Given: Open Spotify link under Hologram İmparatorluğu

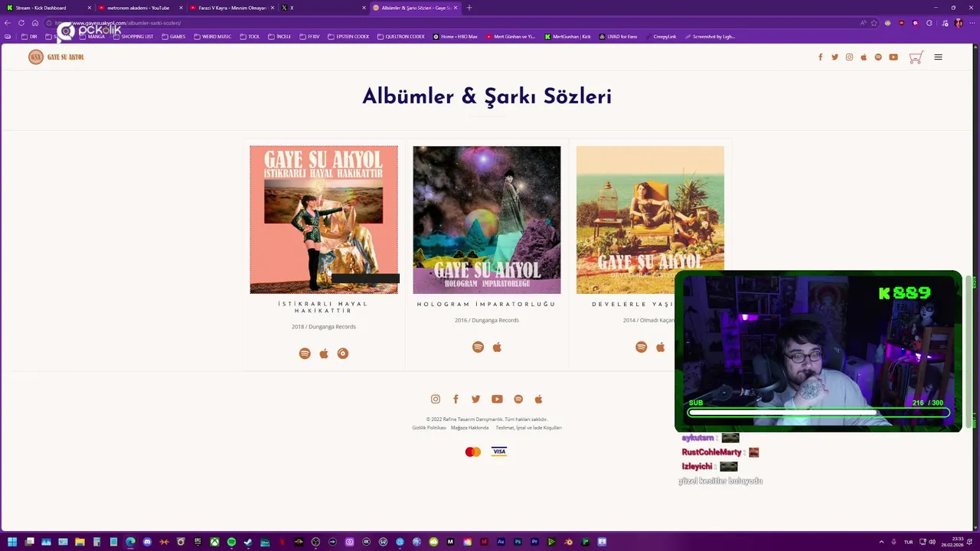Looking at the screenshot, I should point(478,347).
